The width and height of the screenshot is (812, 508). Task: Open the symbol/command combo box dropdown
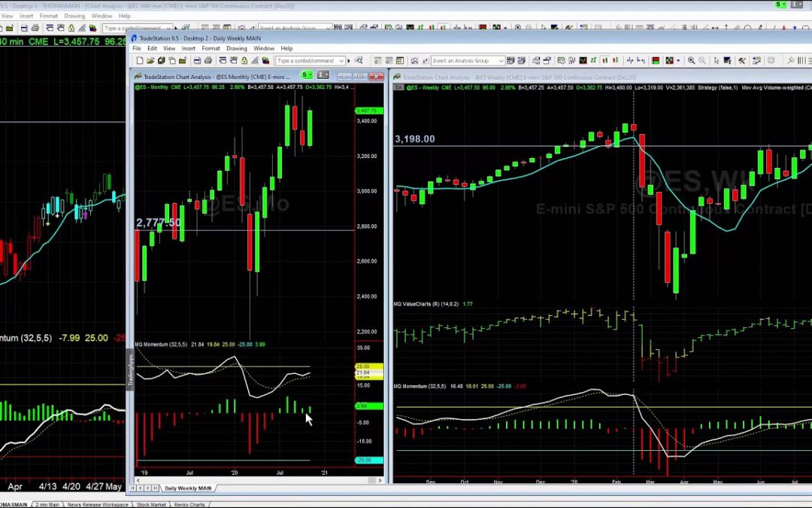pos(342,61)
